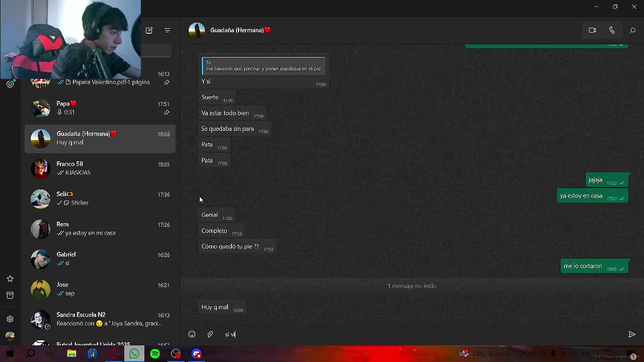Start a voice call with Guadaña
This screenshot has height=362, width=644.
point(612,30)
